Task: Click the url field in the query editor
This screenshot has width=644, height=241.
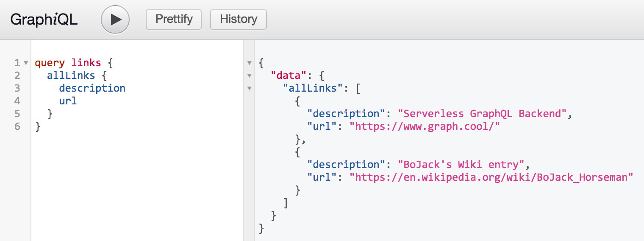Action: tap(68, 101)
